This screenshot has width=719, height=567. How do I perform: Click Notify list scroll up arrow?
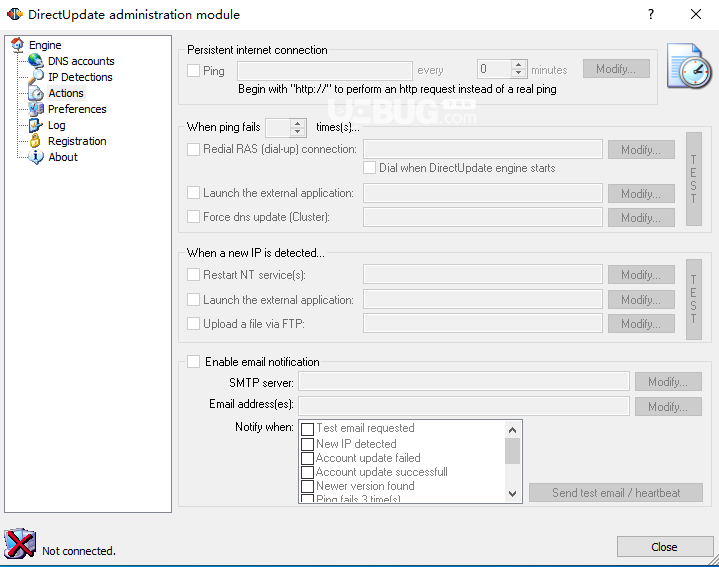pyautogui.click(x=513, y=430)
